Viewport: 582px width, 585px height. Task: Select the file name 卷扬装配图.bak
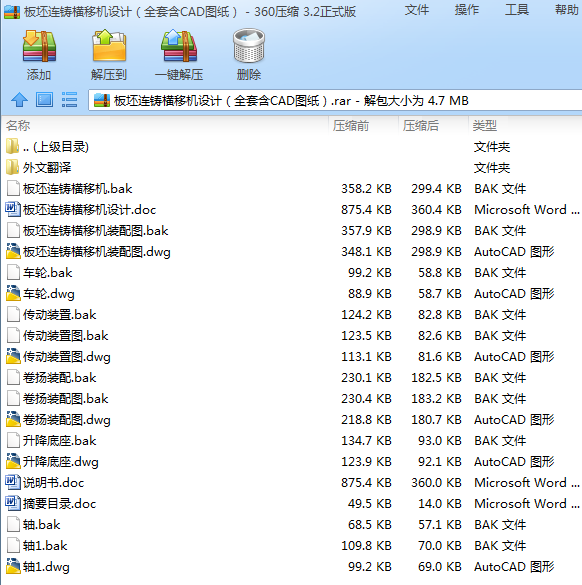pyautogui.click(x=66, y=398)
